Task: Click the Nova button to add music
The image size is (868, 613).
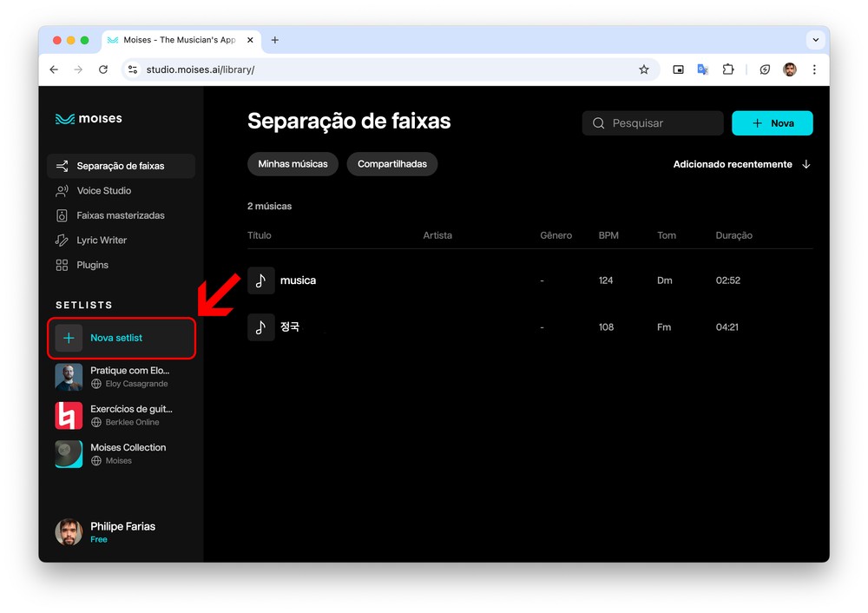Action: (772, 123)
